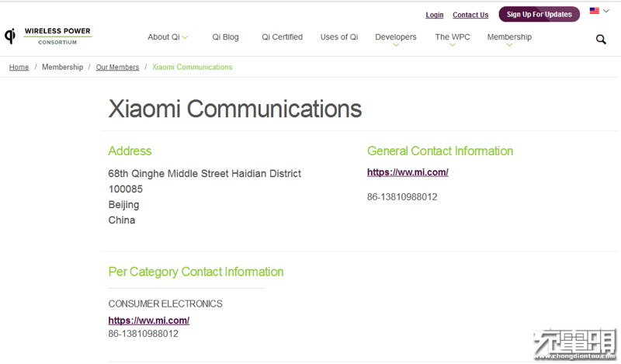621x364 pixels.
Task: Go to Home breadcrumb link
Action: point(19,67)
